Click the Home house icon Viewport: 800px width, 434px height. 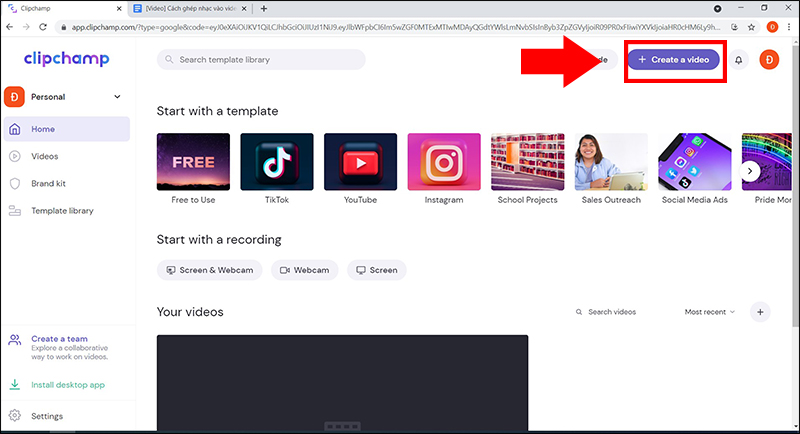pos(15,129)
